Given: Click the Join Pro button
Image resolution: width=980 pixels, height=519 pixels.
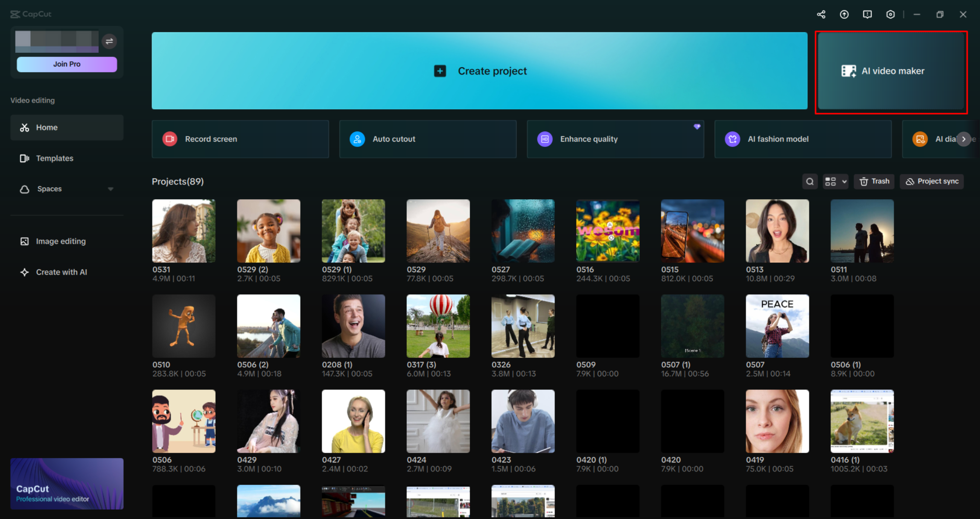Looking at the screenshot, I should [67, 64].
